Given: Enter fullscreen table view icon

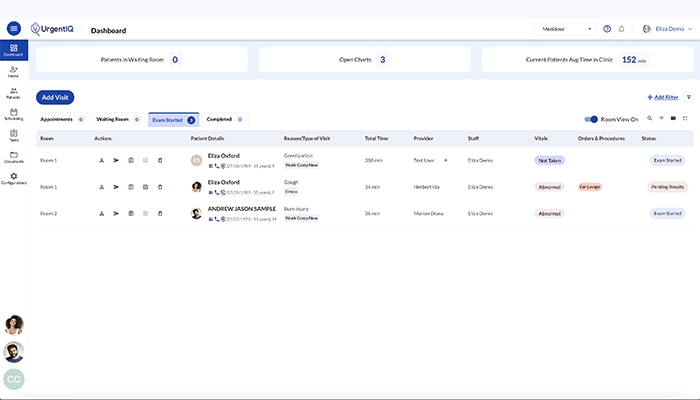Looking at the screenshot, I should coord(685,118).
